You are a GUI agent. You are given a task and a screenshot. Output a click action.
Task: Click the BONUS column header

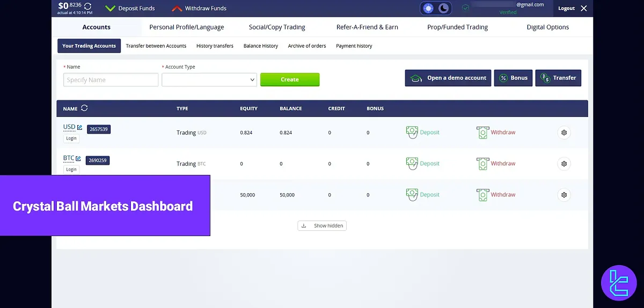375,108
